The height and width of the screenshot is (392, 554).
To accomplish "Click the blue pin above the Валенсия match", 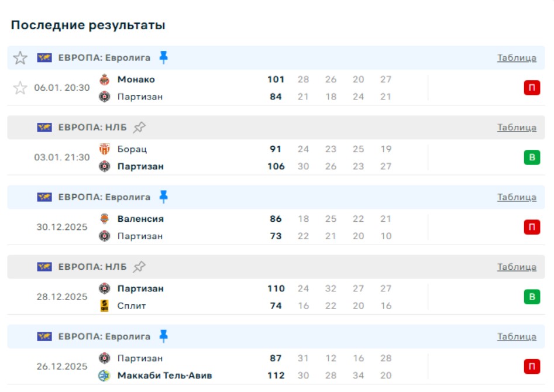I will point(164,197).
